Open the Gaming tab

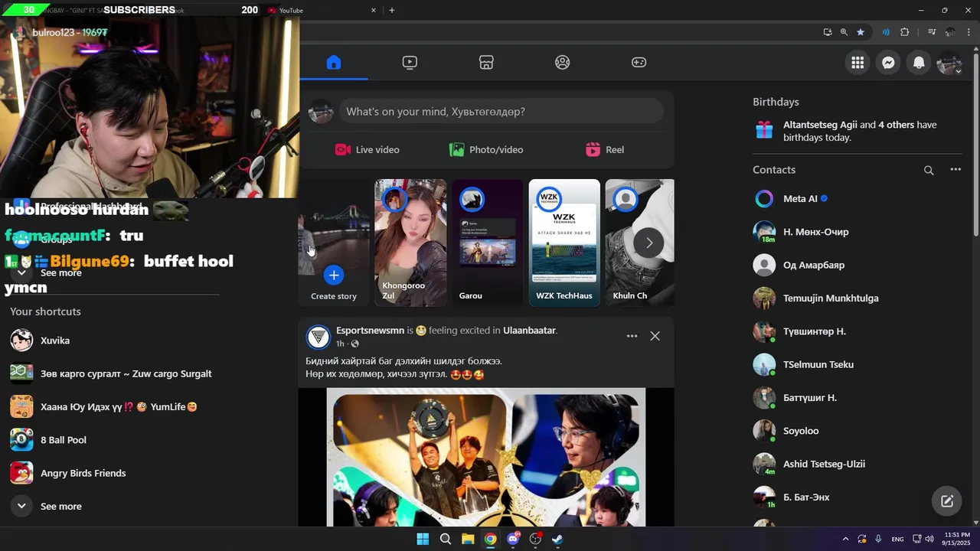click(x=639, y=63)
